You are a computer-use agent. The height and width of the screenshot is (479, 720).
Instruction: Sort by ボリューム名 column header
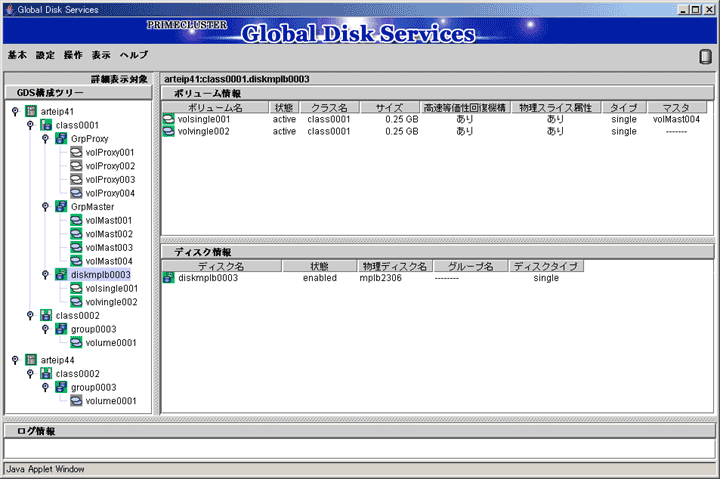click(215, 107)
